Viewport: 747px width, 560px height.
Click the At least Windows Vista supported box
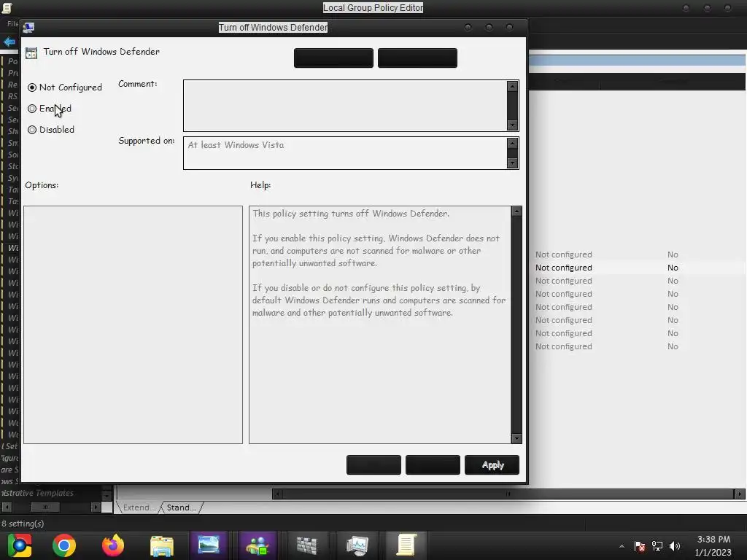click(x=345, y=153)
